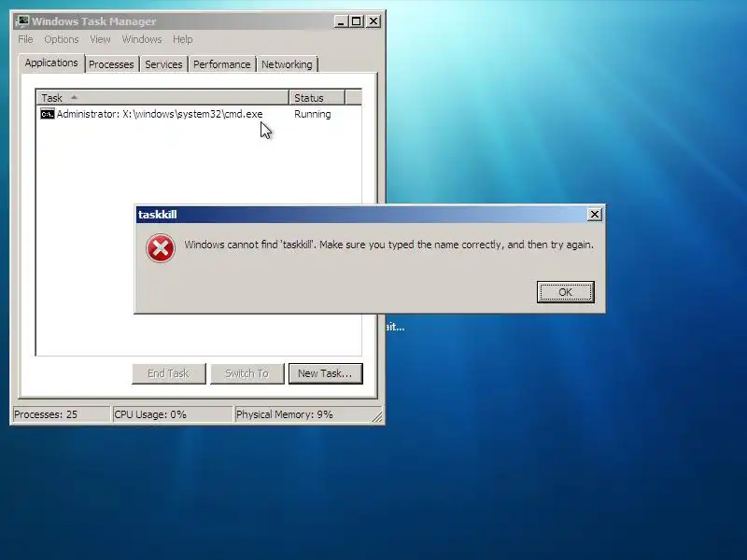Image resolution: width=747 pixels, height=560 pixels.
Task: Click the Task Manager resize grip corner
Action: click(x=377, y=417)
